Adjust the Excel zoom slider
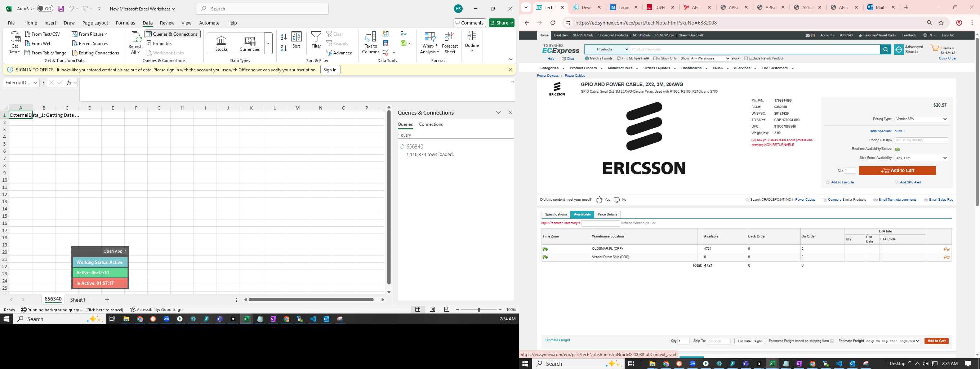980x369 pixels. tap(479, 310)
